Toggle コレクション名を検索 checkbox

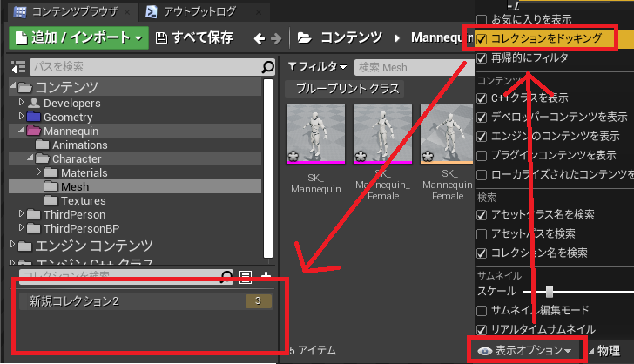pos(482,253)
